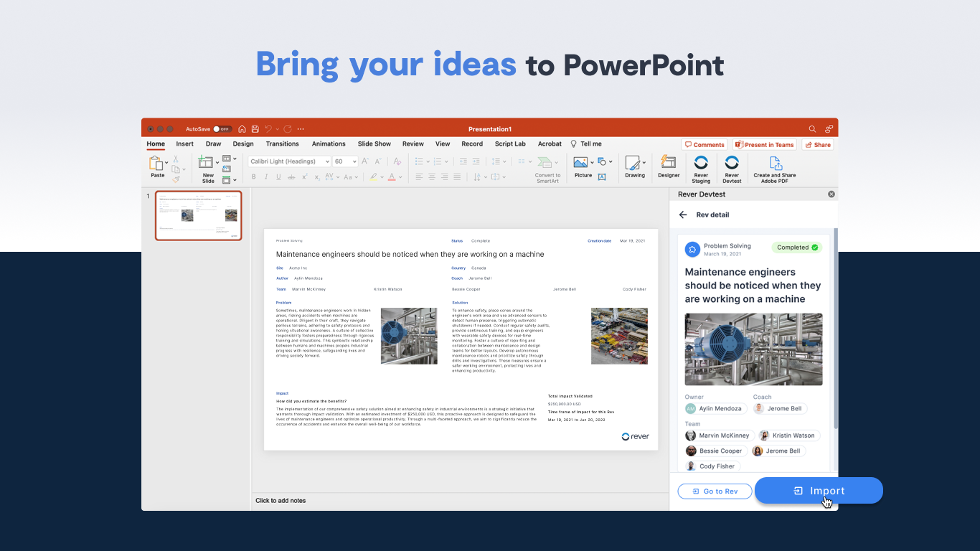Viewport: 980px width, 551px height.
Task: Close the Rever Devtest pane
Action: (x=831, y=194)
